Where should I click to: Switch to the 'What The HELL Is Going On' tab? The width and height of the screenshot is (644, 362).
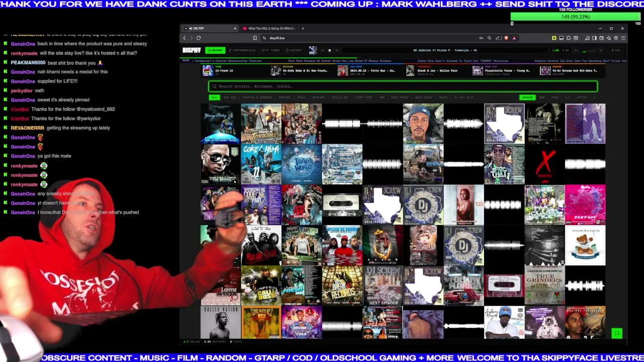269,29
